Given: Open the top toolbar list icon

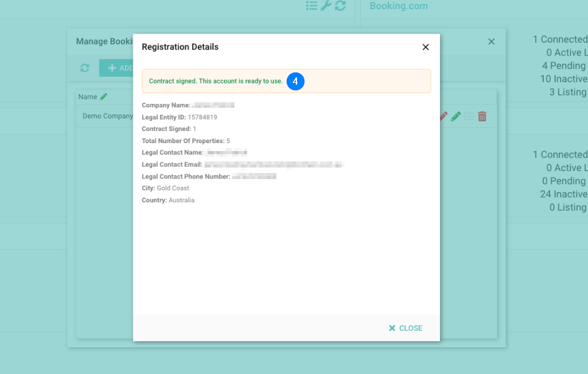Looking at the screenshot, I should (312, 5).
